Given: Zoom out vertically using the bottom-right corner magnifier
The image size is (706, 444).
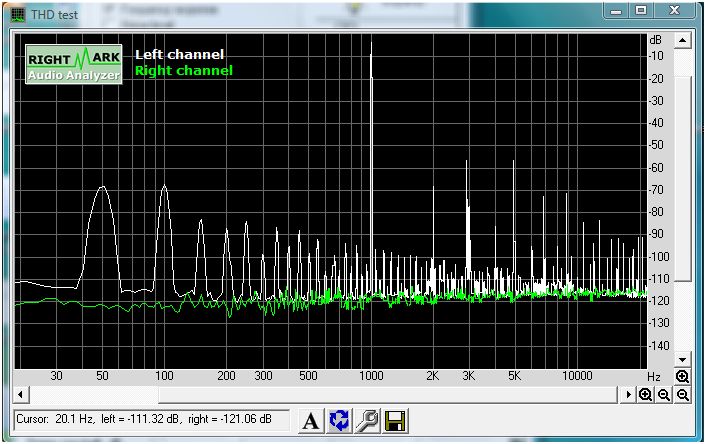Looking at the screenshot, I should (x=683, y=395).
